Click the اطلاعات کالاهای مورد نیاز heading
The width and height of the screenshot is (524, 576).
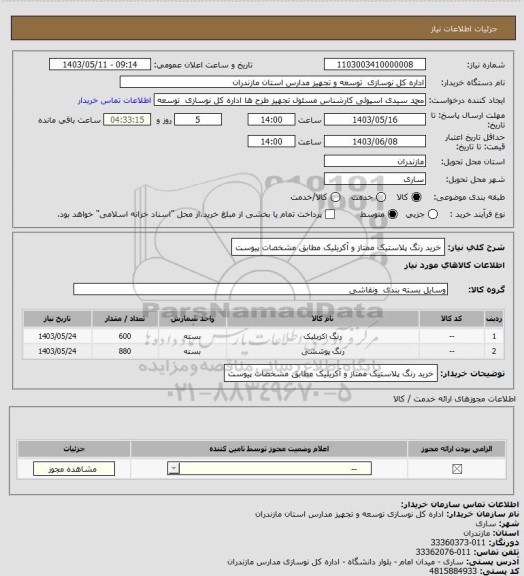(454, 265)
